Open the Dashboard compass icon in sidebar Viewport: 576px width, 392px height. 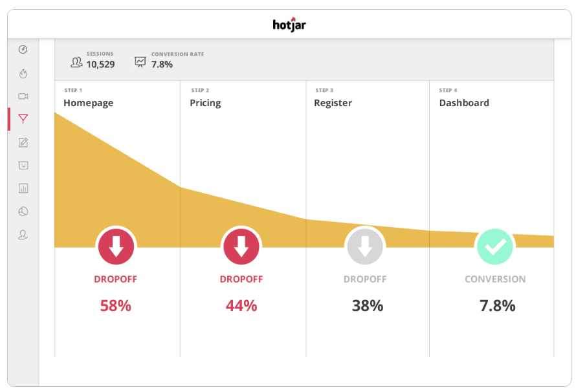[23, 49]
